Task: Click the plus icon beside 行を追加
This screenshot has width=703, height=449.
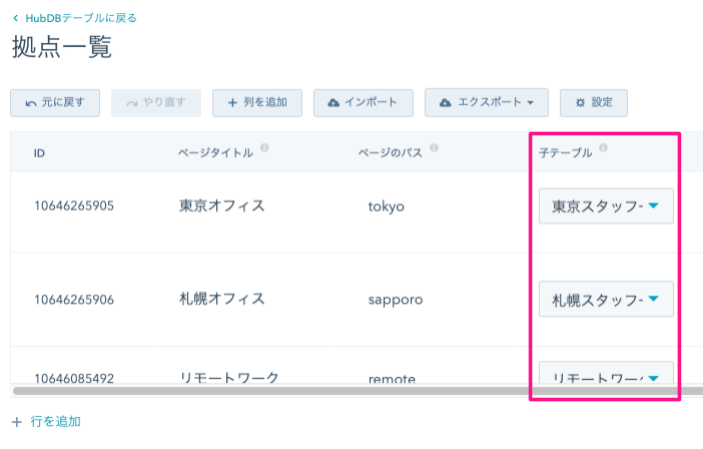Action: pos(16,422)
